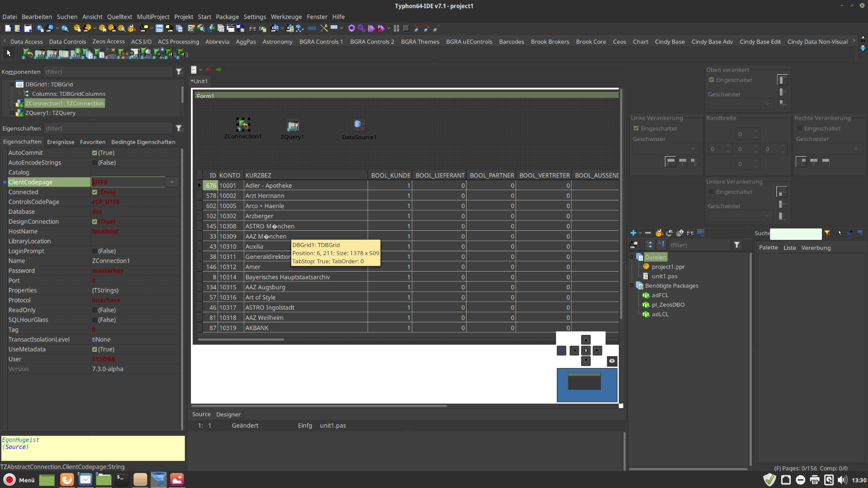Image resolution: width=868 pixels, height=488 pixels.
Task: Click the eye icon near form preview
Action: (x=612, y=361)
